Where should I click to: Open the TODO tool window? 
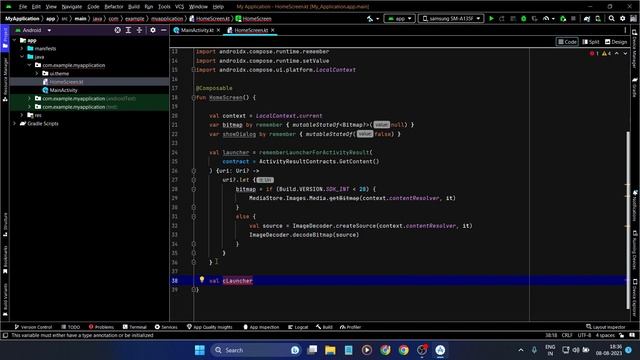(71, 327)
